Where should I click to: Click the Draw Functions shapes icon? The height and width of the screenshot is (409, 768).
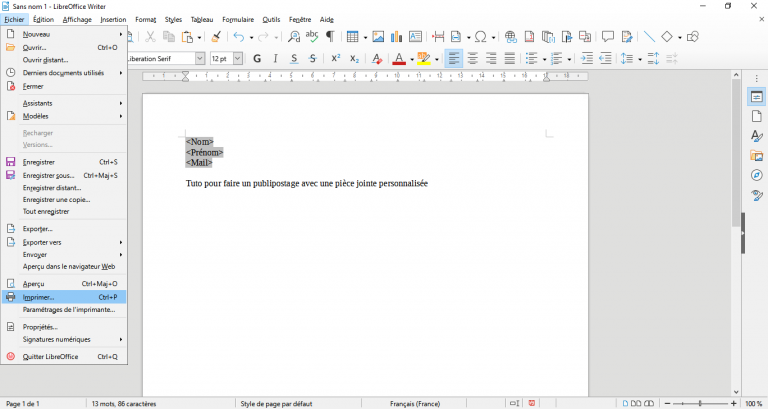tap(693, 37)
